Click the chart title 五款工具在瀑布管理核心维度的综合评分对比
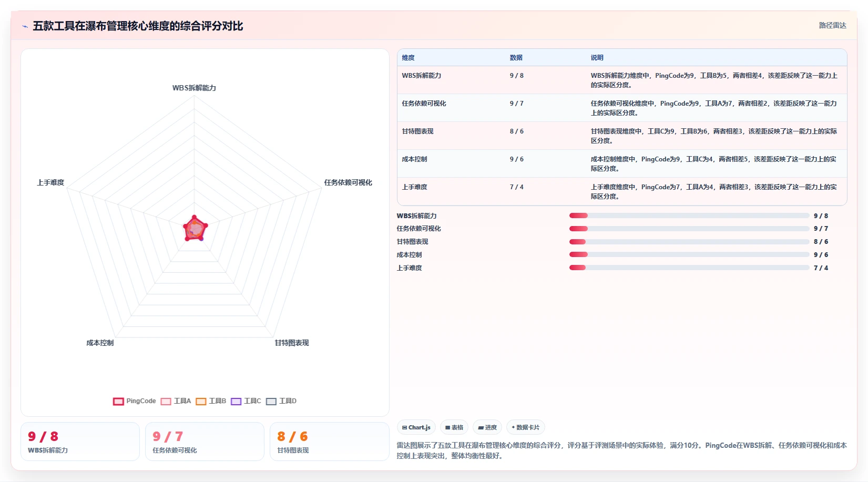This screenshot has height=482, width=868. pyautogui.click(x=138, y=26)
